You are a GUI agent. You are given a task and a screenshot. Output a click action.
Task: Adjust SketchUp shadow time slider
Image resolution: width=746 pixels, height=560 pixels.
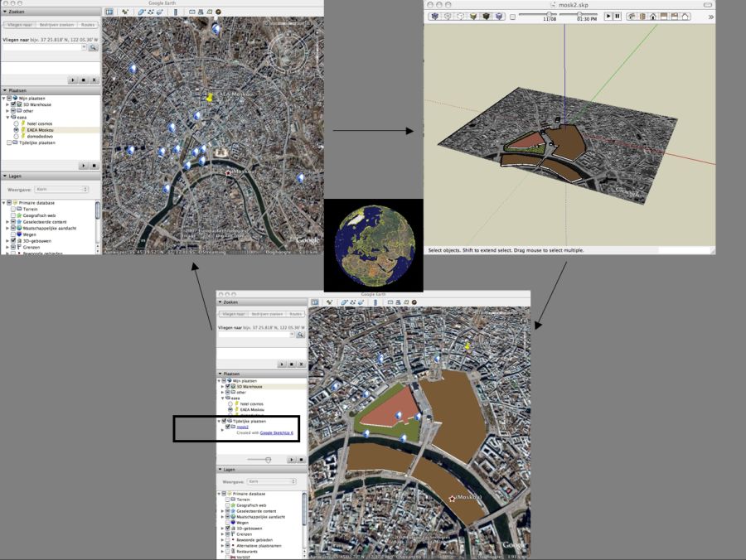coord(579,14)
